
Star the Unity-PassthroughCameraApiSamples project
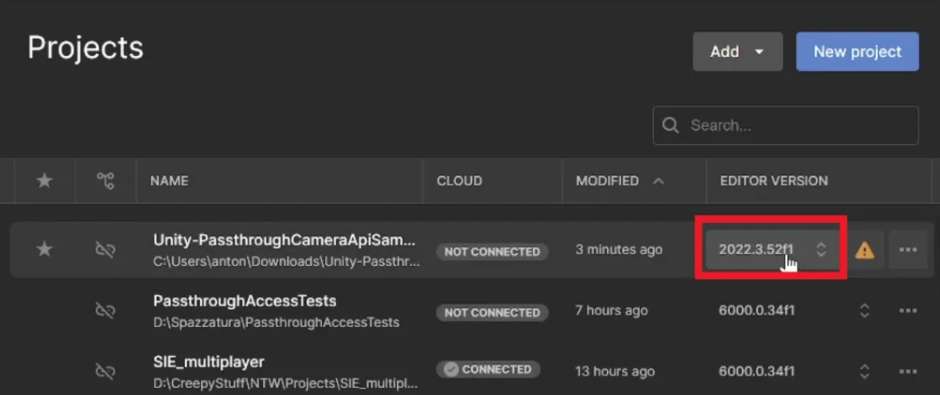[44, 249]
